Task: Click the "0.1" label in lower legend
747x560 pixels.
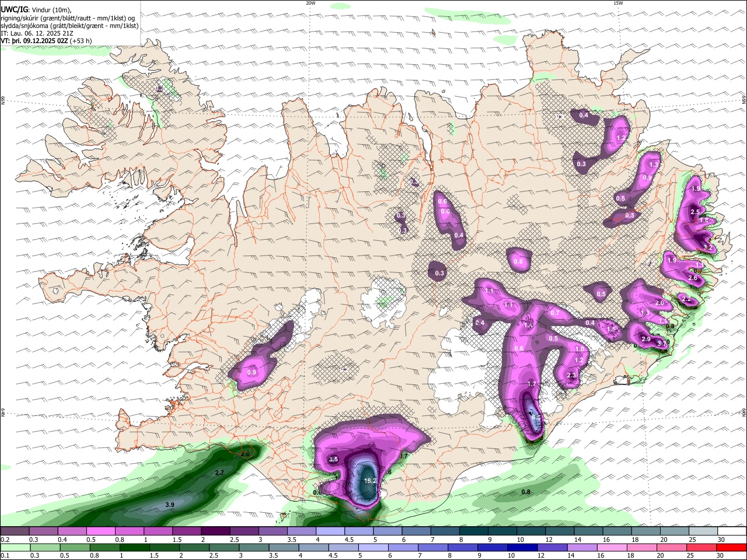Action: [5, 555]
